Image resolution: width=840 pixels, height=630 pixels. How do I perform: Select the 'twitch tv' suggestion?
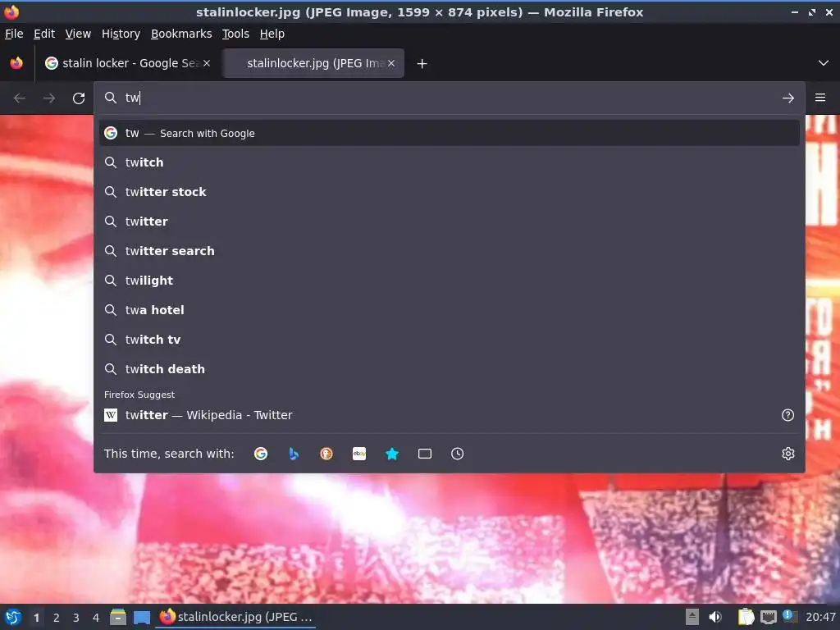tap(449, 339)
